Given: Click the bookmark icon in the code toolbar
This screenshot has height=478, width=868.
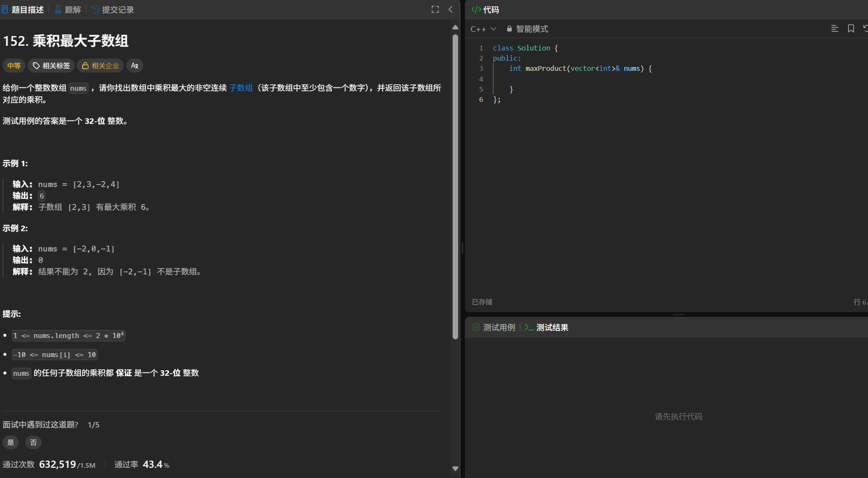Looking at the screenshot, I should point(851,28).
